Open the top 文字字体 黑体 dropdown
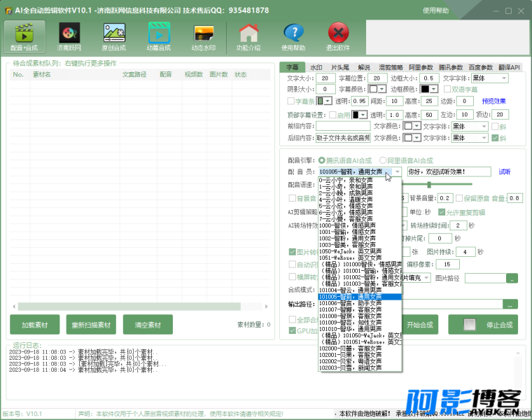532x420 pixels. (504, 78)
